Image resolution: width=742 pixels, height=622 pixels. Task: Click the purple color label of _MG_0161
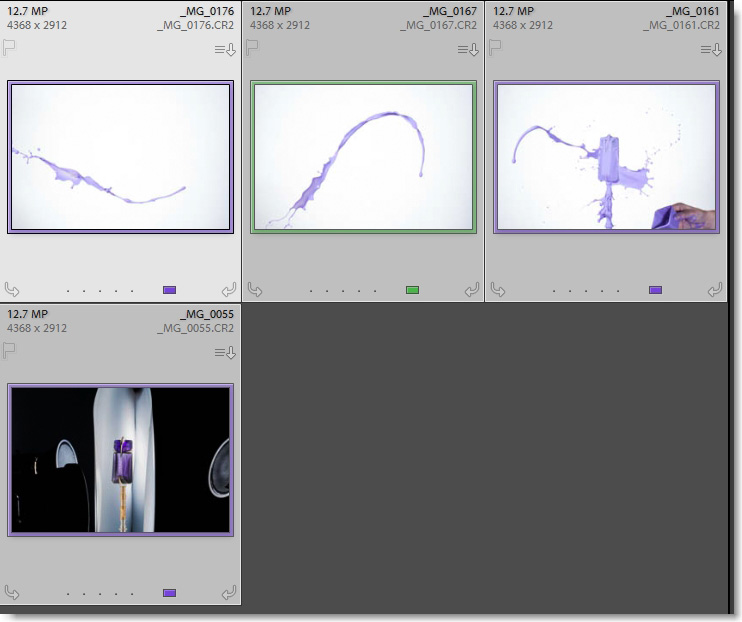pos(655,290)
